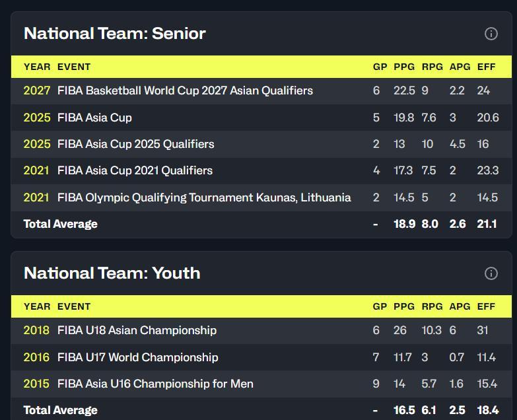The width and height of the screenshot is (517, 420).
Task: Open FIBA Olympic Qualifying Tournament Kaunas, Lithuania
Action: (204, 197)
